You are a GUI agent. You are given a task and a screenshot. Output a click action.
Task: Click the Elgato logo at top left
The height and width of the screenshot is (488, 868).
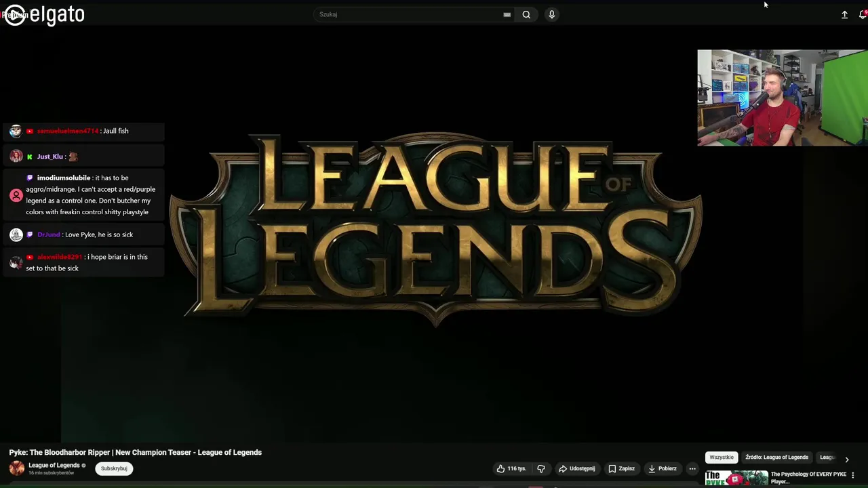(44, 14)
